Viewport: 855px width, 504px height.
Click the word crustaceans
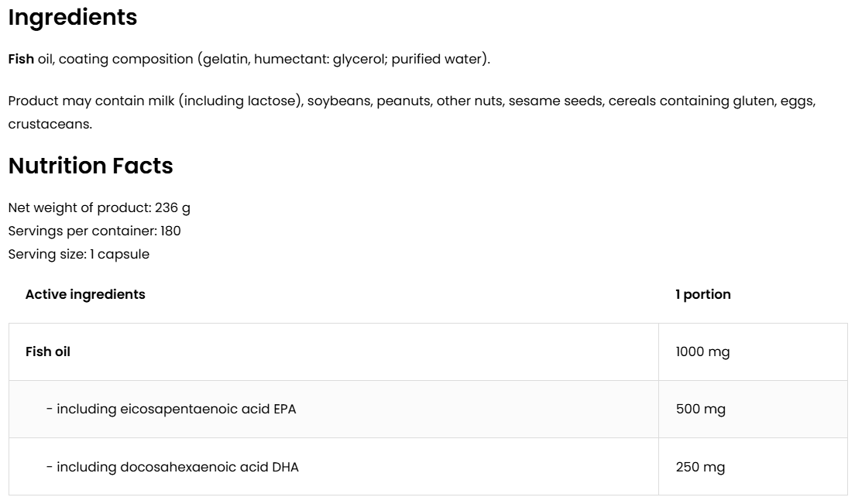(x=50, y=124)
